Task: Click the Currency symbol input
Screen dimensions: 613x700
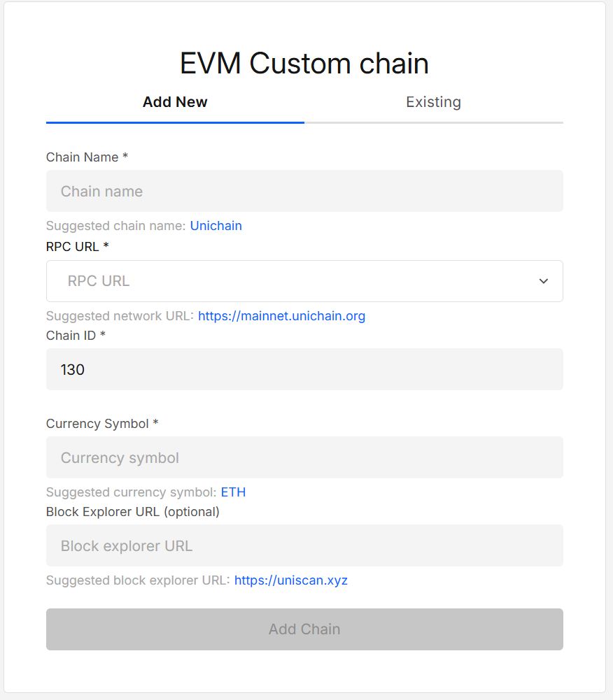Action: 304,457
